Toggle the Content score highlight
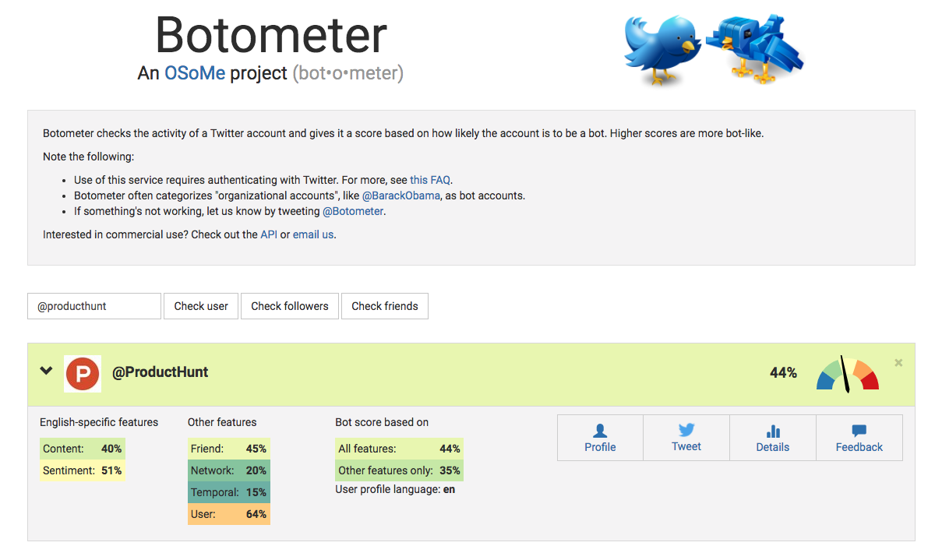This screenshot has height=560, width=935. [83, 449]
